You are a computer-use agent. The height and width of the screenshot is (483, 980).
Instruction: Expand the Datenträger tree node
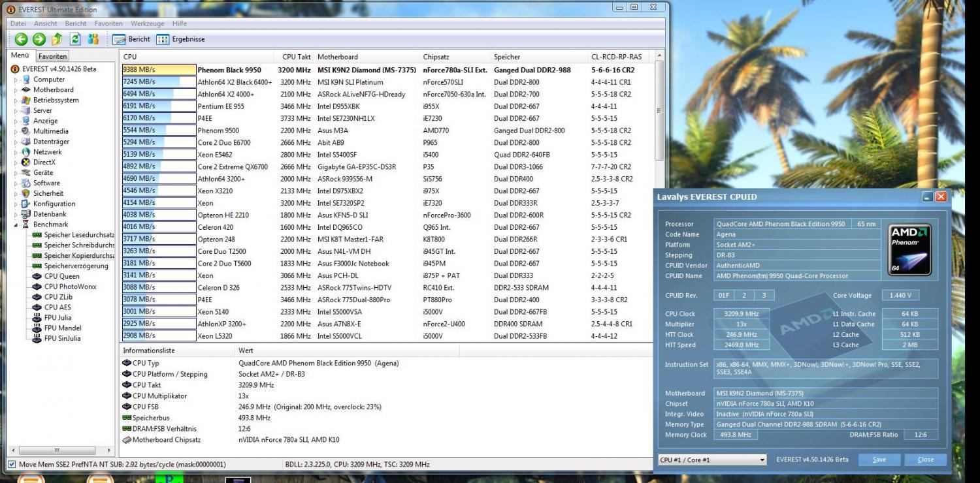16,142
